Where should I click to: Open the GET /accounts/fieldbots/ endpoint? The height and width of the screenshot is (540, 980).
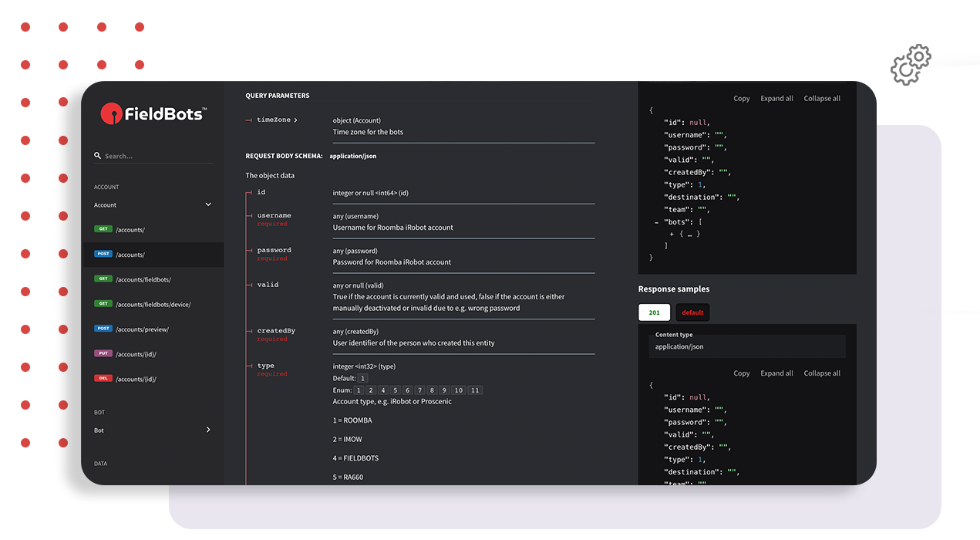(x=146, y=278)
